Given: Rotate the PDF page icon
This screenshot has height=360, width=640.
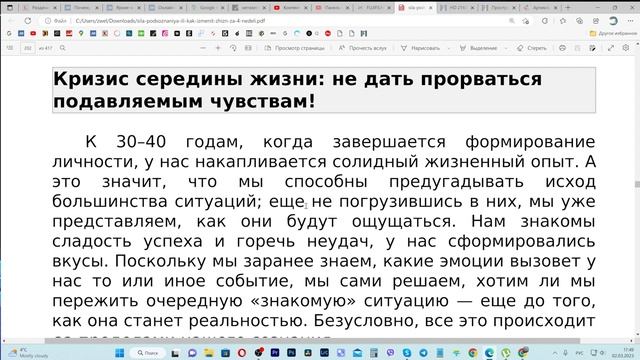Looking at the screenshot, I should click(x=233, y=48).
